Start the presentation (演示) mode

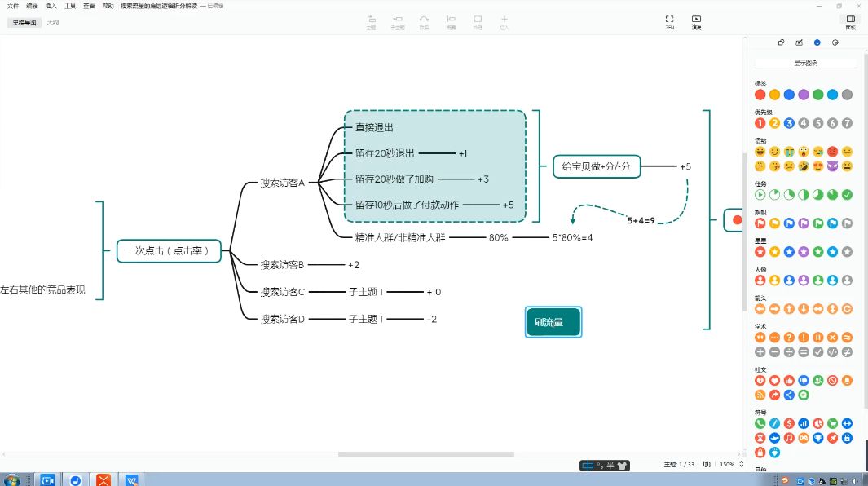point(696,22)
